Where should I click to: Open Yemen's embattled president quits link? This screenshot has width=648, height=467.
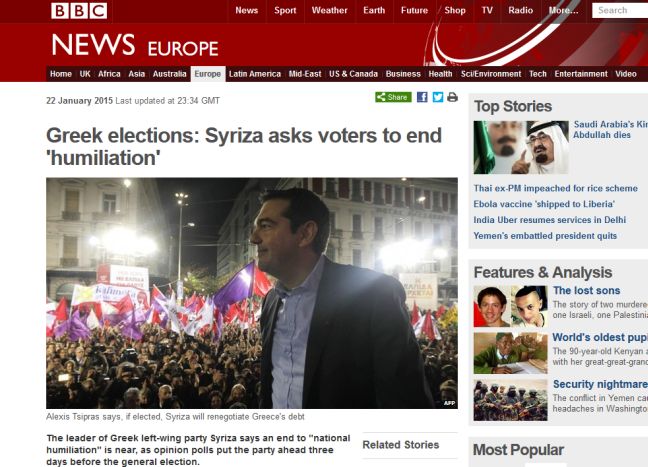(545, 236)
